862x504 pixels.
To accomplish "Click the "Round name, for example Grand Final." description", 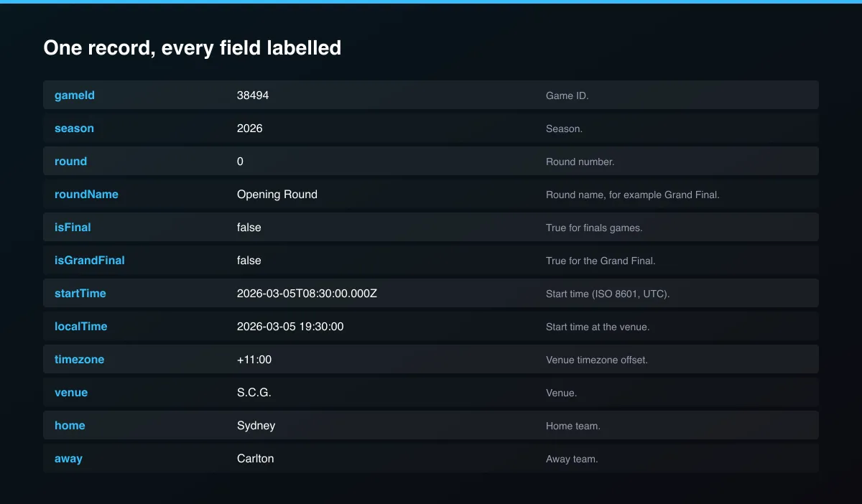I will 633,195.
